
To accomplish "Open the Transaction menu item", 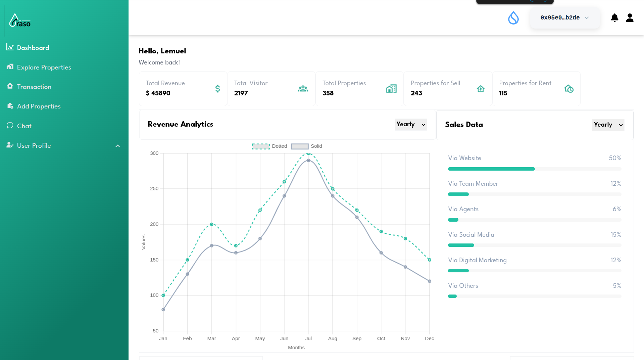I will (34, 87).
